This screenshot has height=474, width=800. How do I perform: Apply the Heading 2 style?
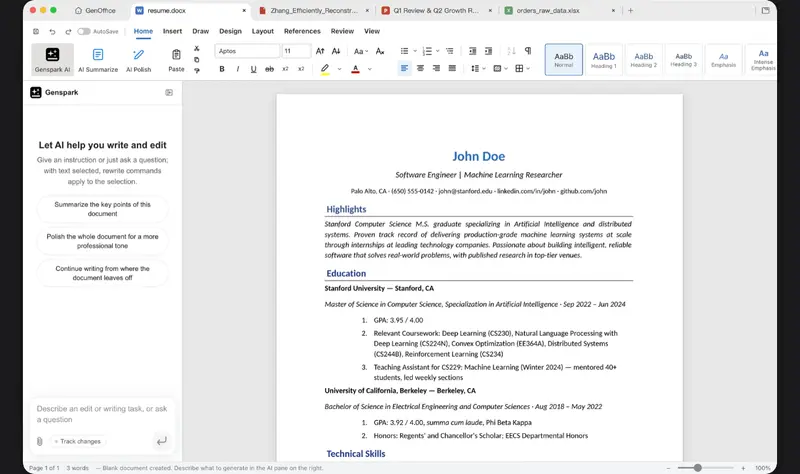[x=643, y=60]
